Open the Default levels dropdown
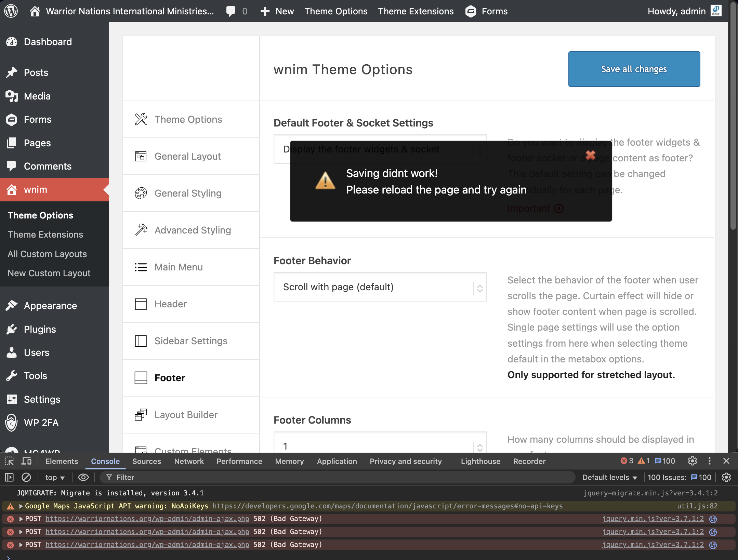Screen dimensions: 738x560 (609, 477)
